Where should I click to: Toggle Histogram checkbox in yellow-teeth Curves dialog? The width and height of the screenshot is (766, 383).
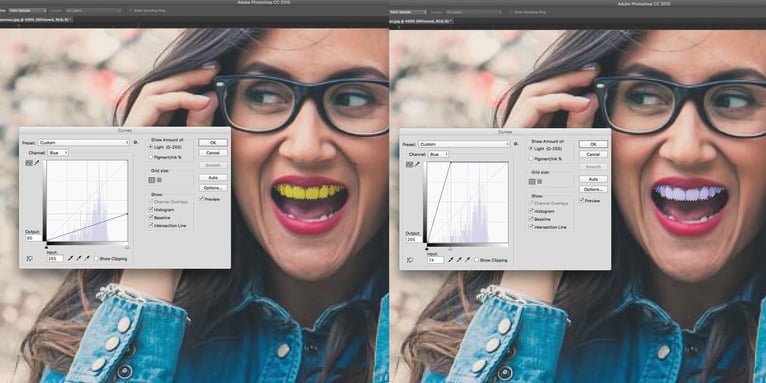150,210
